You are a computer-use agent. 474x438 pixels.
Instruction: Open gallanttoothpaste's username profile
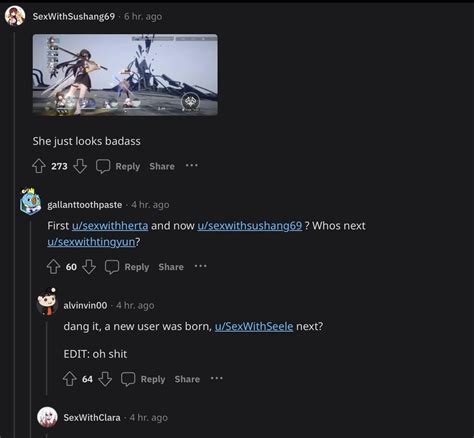[x=85, y=205]
